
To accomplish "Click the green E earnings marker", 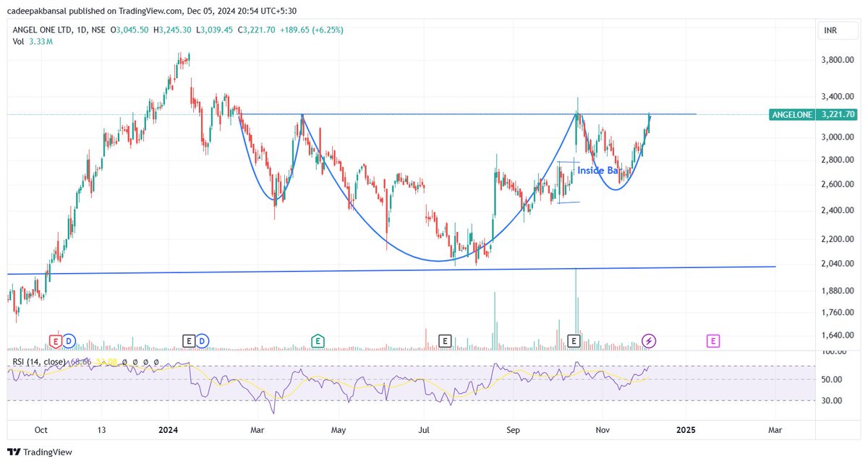I will click(x=318, y=340).
